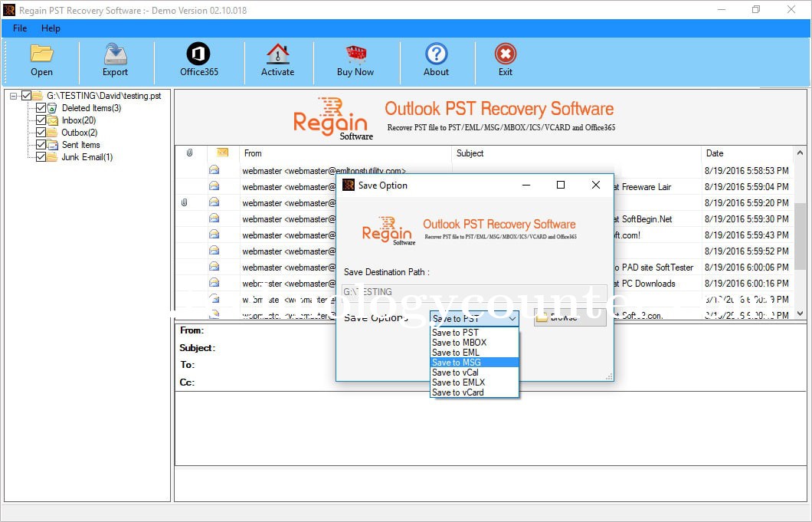Uncheck the Sent Items checkbox

click(41, 145)
